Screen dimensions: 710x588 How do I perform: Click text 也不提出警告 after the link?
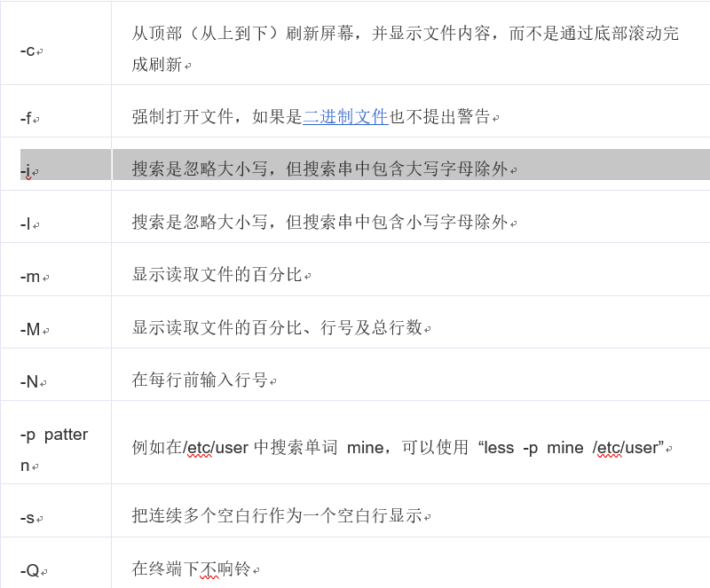[439, 117]
